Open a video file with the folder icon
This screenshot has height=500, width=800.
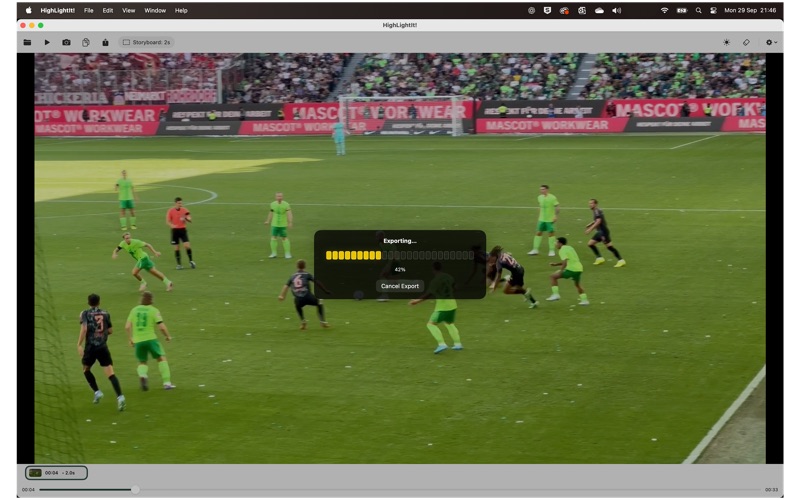(27, 42)
